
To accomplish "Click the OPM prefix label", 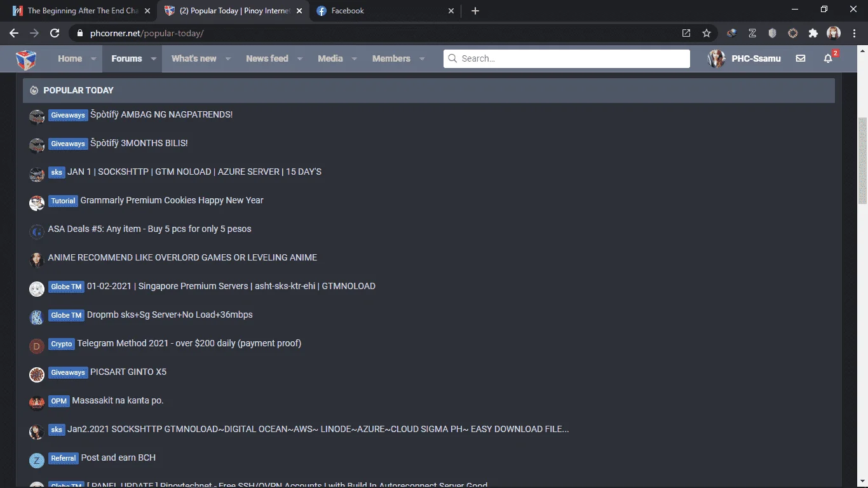I will point(59,401).
